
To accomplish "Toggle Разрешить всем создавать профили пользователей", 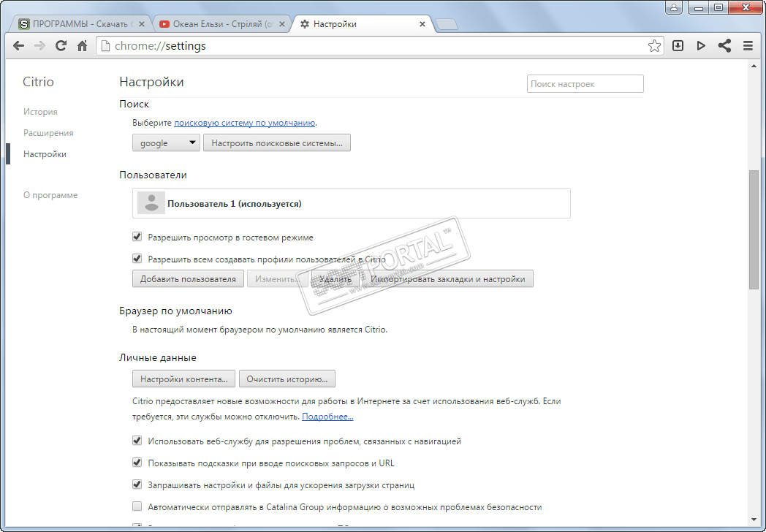I will pyautogui.click(x=137, y=259).
